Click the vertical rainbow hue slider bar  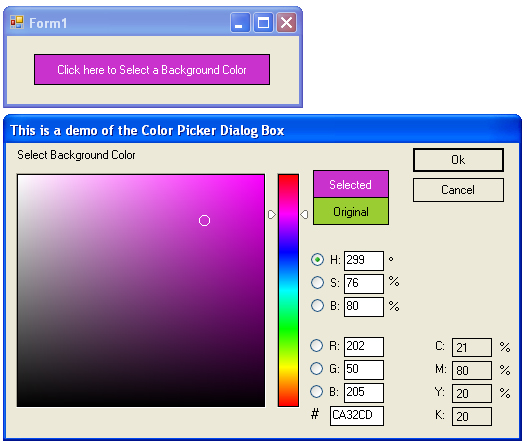click(288, 290)
